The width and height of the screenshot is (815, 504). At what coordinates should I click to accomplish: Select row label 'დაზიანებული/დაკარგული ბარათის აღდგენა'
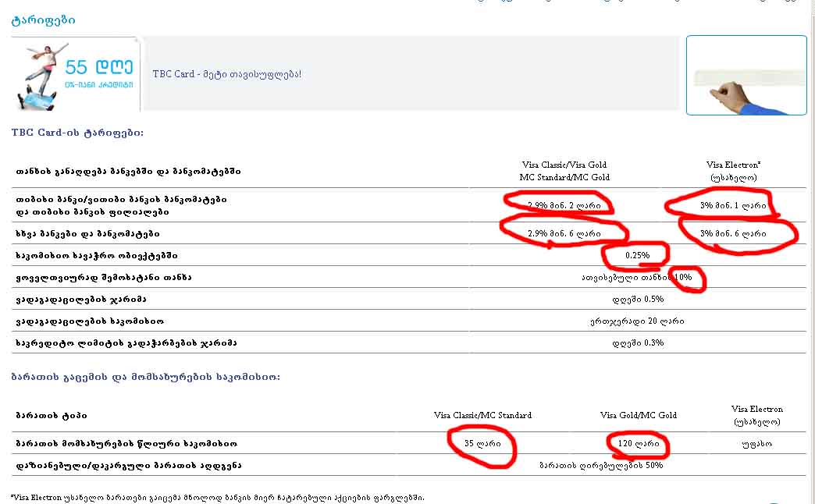[128, 465]
